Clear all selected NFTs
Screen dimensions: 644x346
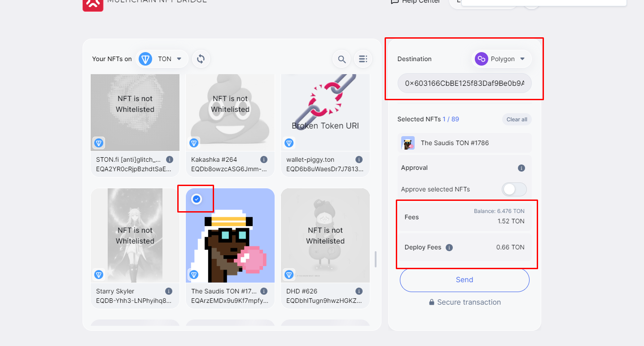coord(517,120)
